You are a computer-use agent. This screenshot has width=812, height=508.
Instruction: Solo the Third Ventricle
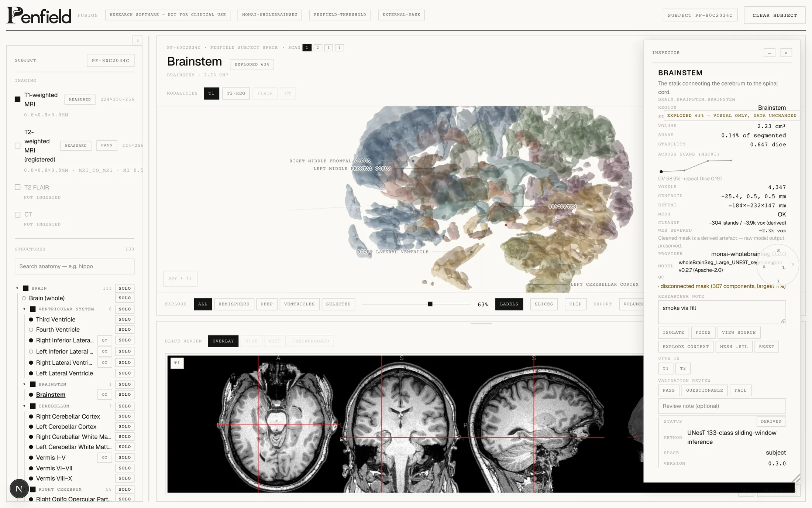(124, 319)
